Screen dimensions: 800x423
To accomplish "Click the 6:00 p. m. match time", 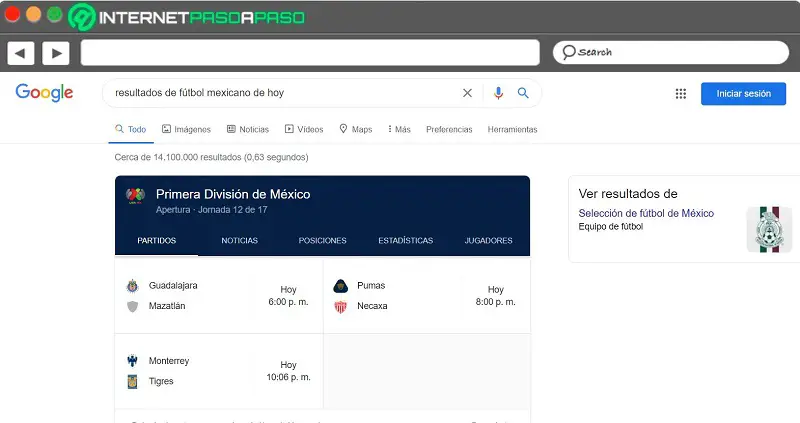I will pos(288,302).
